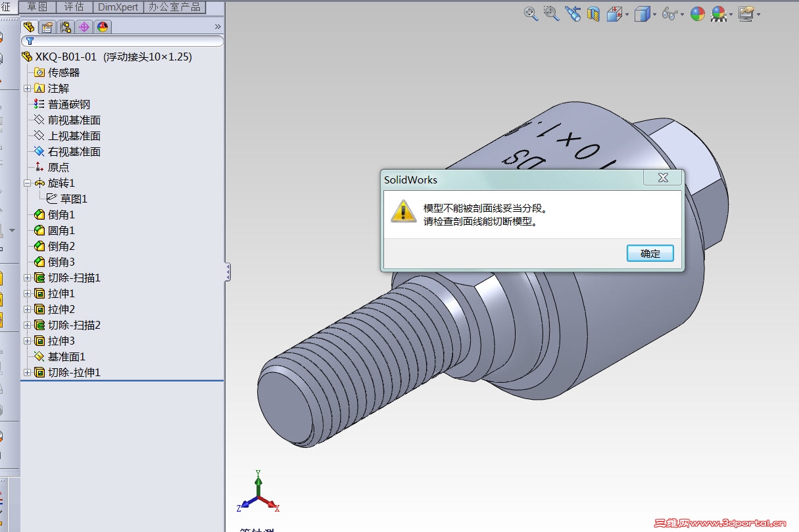Image resolution: width=799 pixels, height=532 pixels.
Task: Click the Edit Appearance color ball icon
Action: tap(698, 14)
